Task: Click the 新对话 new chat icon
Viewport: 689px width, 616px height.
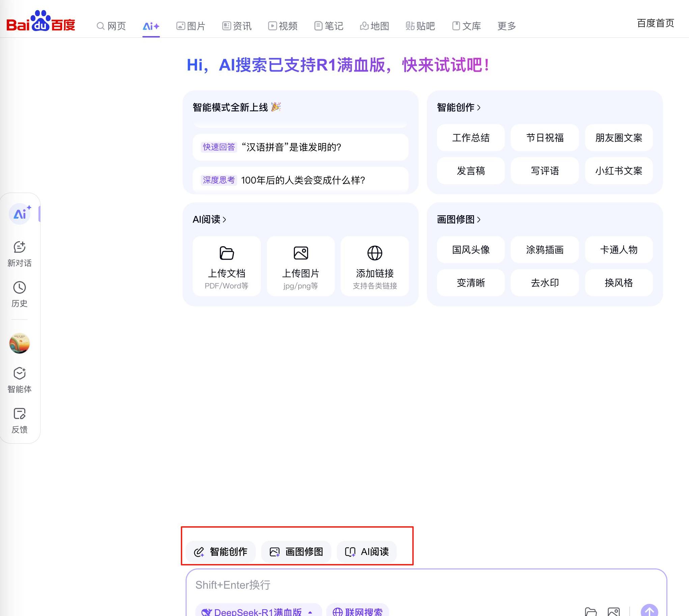Action: tap(19, 247)
